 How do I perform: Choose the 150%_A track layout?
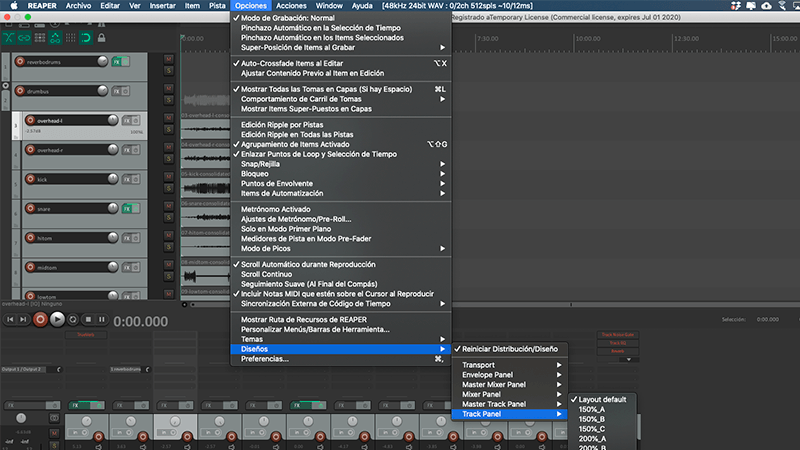tap(594, 409)
